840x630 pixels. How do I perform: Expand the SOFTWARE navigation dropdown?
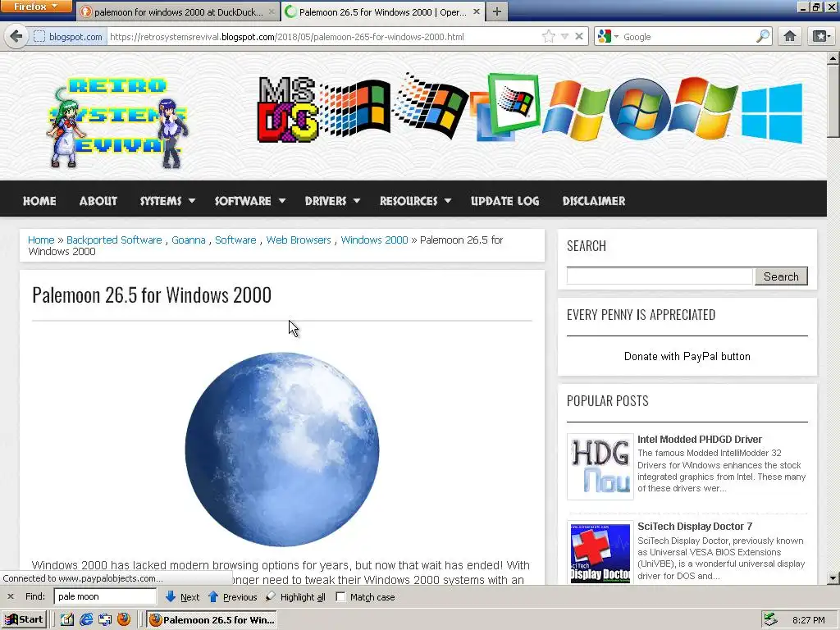[x=249, y=201]
